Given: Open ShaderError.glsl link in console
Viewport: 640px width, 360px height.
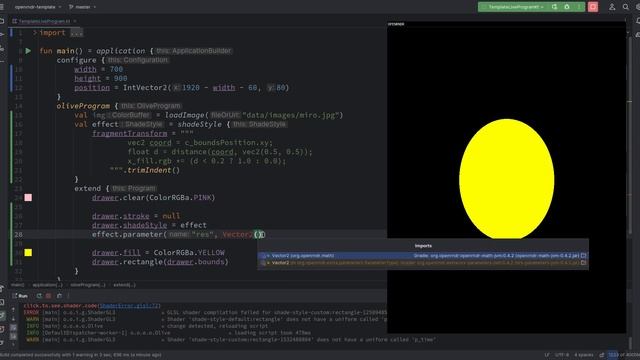Looking at the screenshot, I should coord(130,306).
